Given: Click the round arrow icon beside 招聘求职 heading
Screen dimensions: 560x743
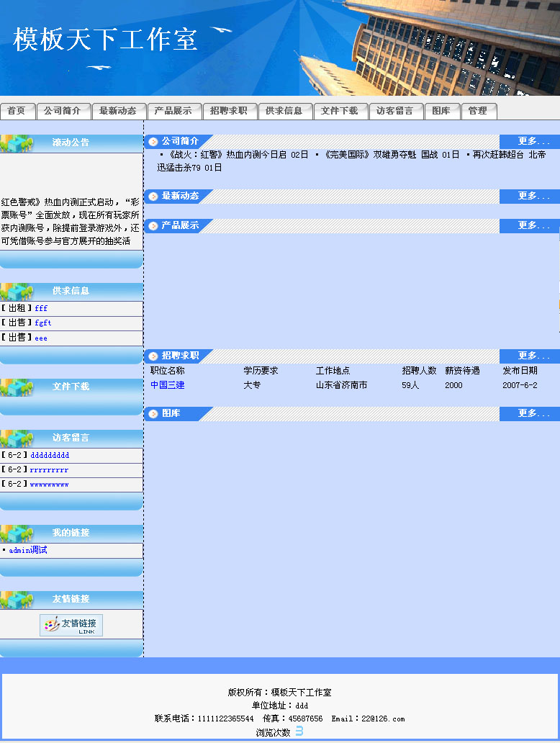Looking at the screenshot, I should pos(153,356).
